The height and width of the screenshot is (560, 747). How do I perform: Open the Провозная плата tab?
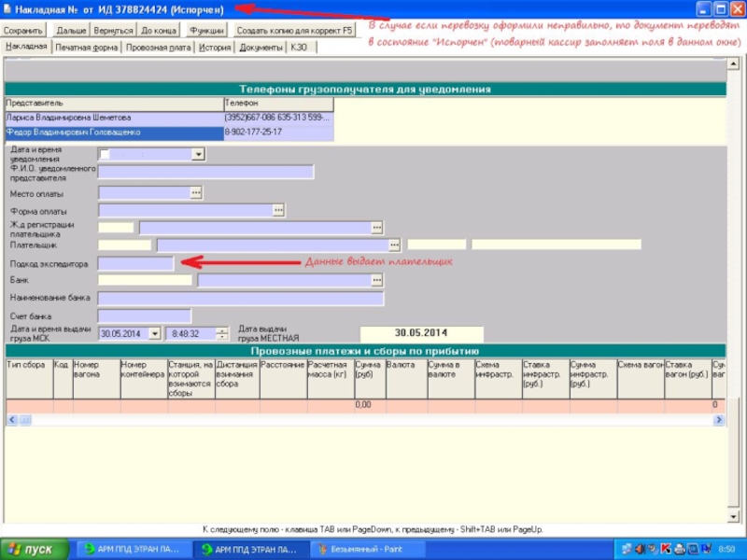(x=158, y=47)
